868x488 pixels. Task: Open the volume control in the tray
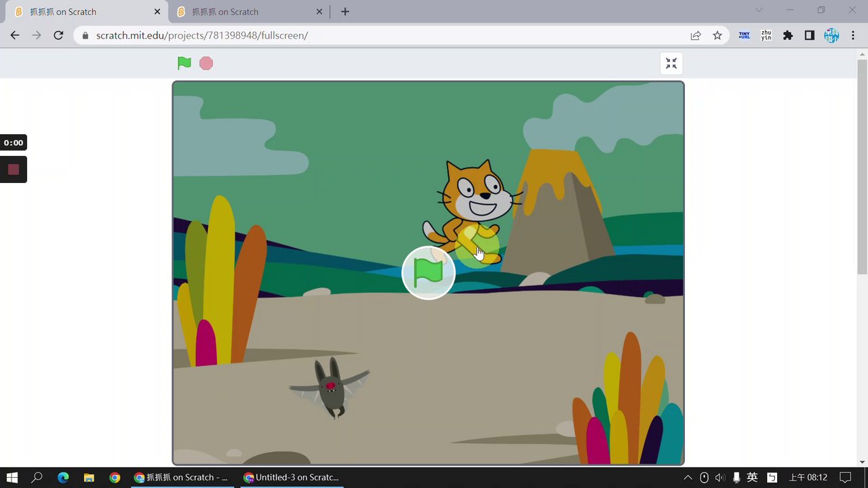pyautogui.click(x=719, y=477)
